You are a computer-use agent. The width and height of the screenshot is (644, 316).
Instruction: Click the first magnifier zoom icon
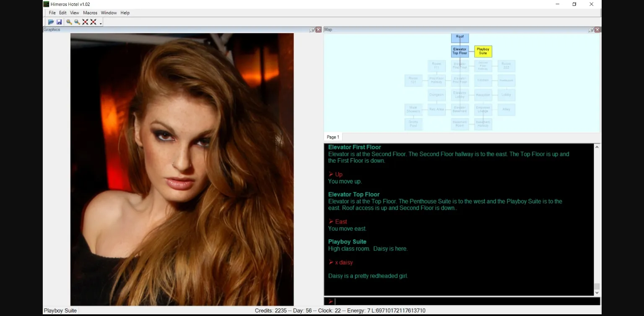click(69, 22)
